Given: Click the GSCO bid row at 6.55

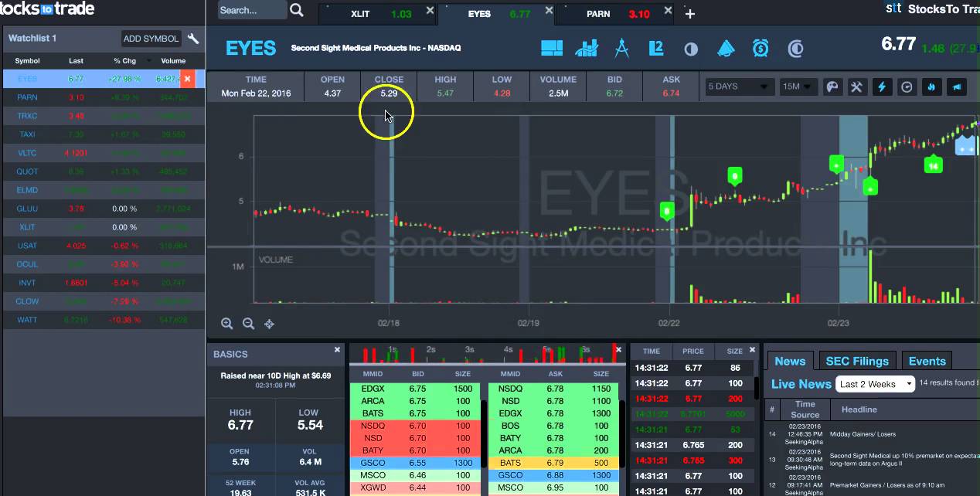Looking at the screenshot, I should coord(415,463).
